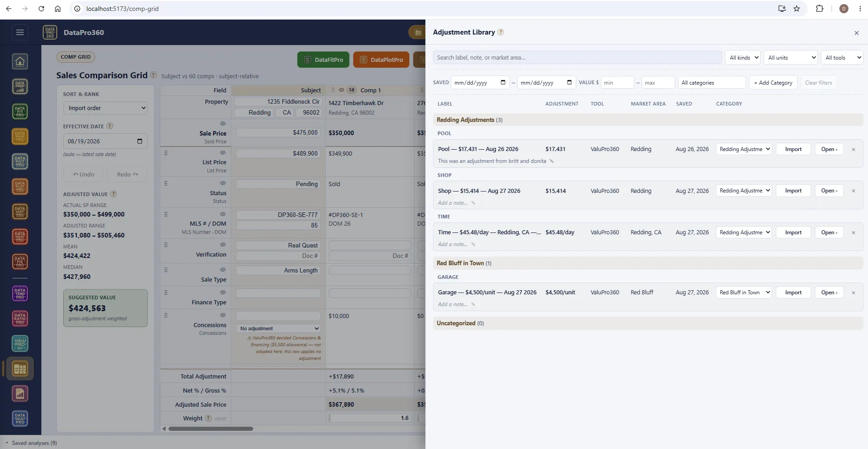Click the Value $ min input
Viewport: 868px width, 449px height.
(617, 83)
